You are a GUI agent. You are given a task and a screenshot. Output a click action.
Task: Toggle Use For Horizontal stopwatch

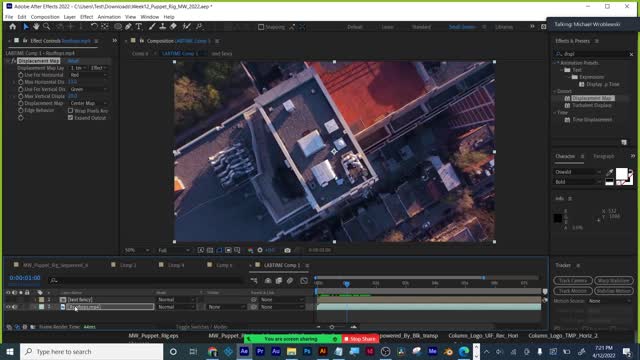20,75
